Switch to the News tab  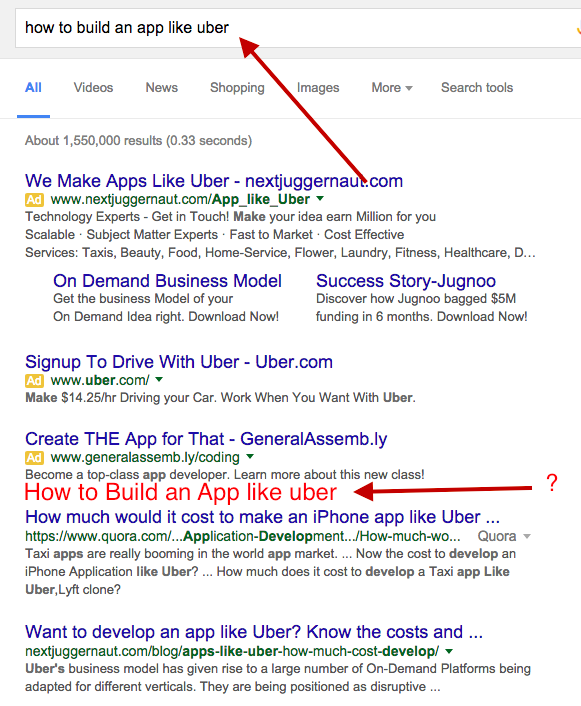(162, 87)
